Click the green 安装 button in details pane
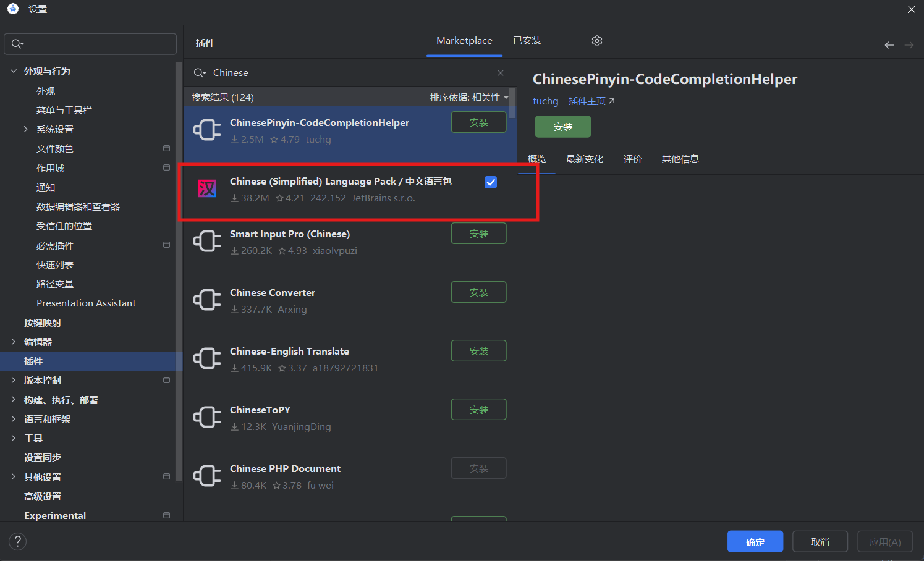The width and height of the screenshot is (924, 561). [563, 127]
